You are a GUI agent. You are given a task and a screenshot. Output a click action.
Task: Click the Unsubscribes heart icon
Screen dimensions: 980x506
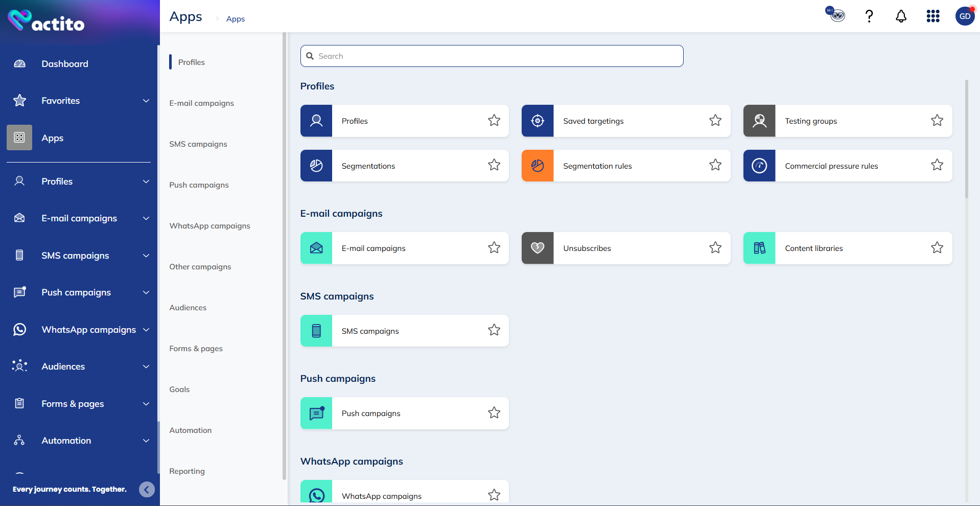[x=538, y=248]
